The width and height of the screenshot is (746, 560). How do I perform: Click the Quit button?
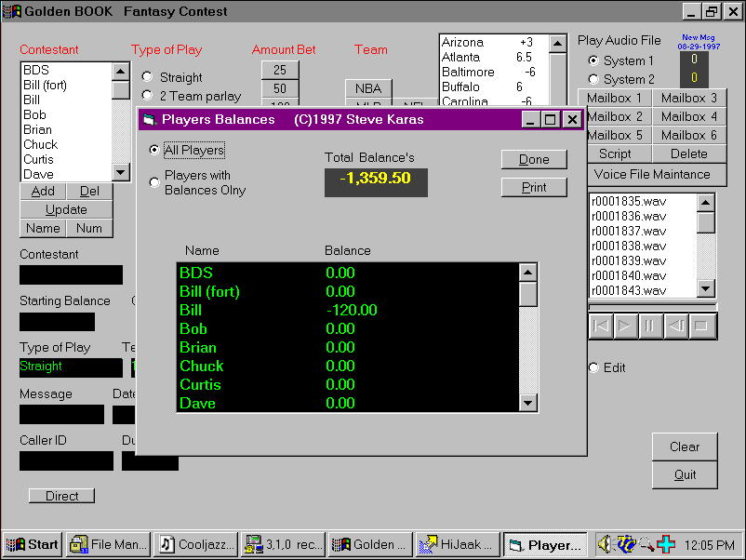[x=685, y=474]
